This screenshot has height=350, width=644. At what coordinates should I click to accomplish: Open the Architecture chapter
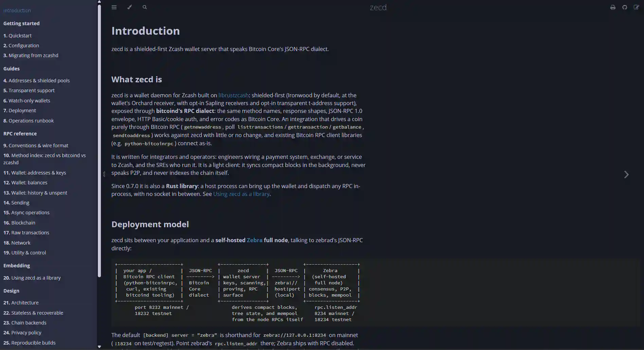pyautogui.click(x=21, y=303)
